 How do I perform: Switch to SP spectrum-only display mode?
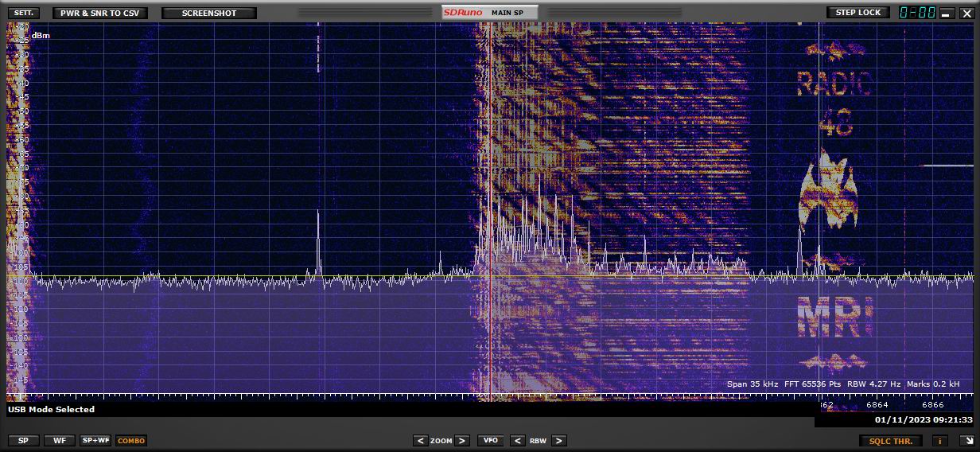23,440
